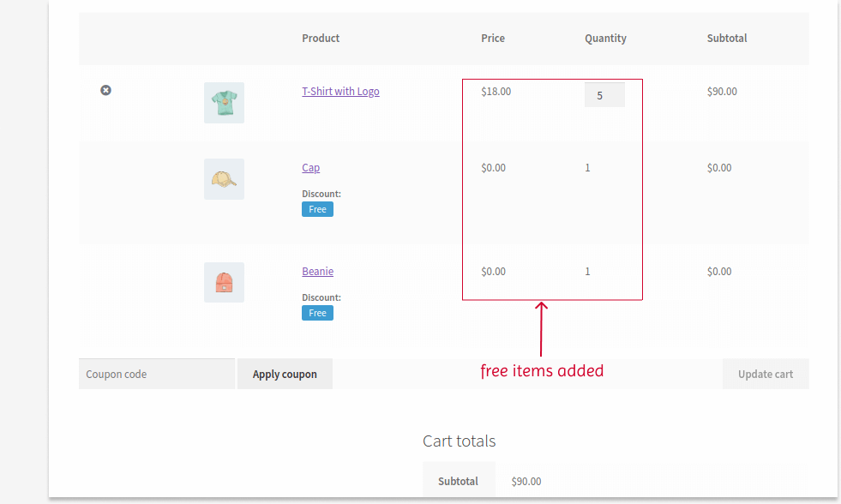Open the Beanie product page
Viewport: 841px width, 504px height.
pos(317,271)
